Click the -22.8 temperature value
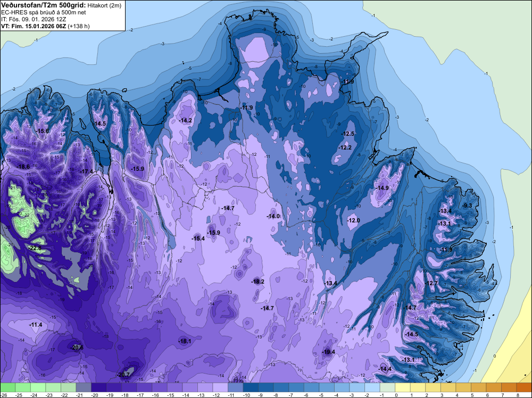 tap(35, 248)
